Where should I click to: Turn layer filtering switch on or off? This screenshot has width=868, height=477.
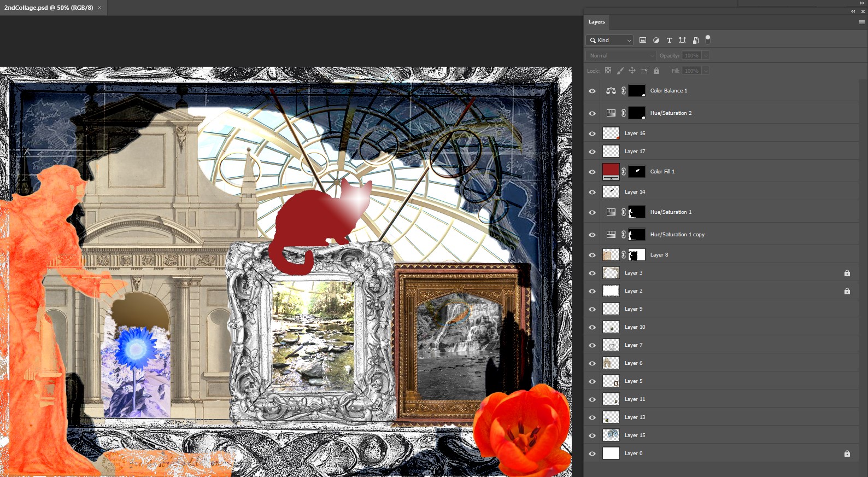[708, 39]
